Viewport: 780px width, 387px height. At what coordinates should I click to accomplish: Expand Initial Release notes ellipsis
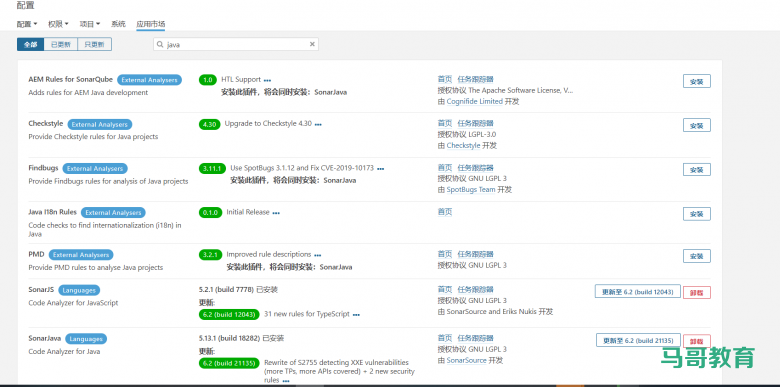276,213
